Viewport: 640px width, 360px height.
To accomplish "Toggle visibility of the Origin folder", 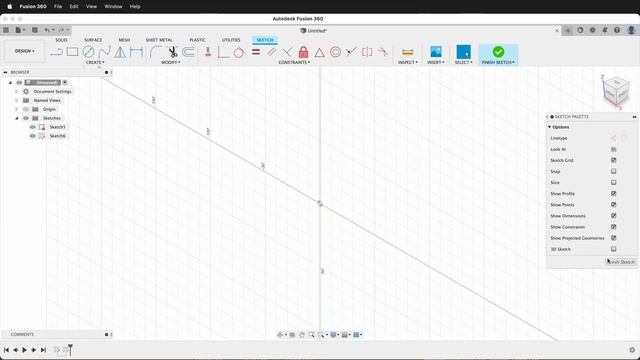I will point(26,109).
